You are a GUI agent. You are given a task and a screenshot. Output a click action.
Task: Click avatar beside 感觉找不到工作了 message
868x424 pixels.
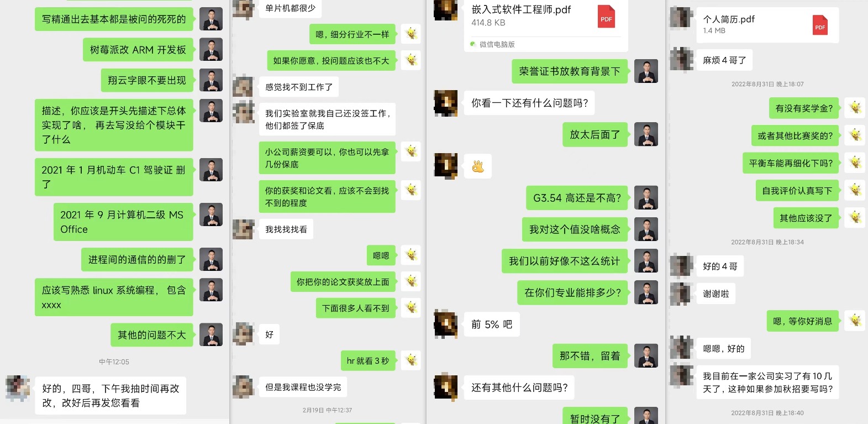pos(243,87)
